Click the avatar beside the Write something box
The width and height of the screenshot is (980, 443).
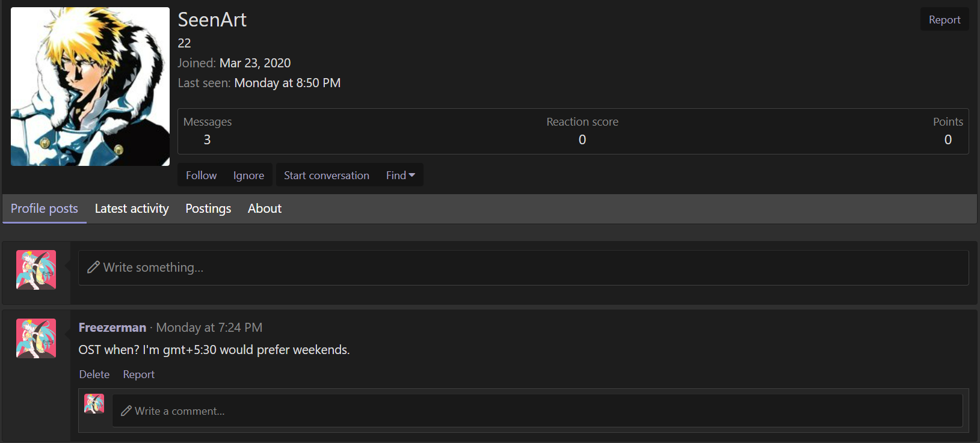(36, 270)
